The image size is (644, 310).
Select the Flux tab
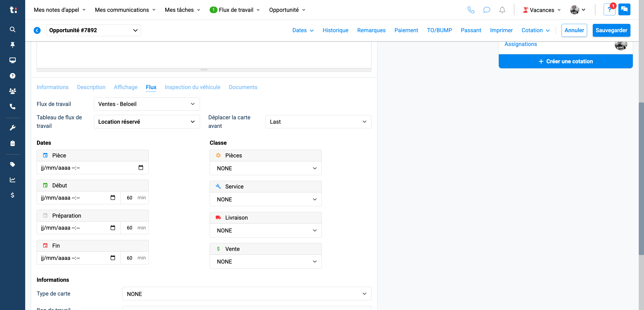tap(151, 87)
